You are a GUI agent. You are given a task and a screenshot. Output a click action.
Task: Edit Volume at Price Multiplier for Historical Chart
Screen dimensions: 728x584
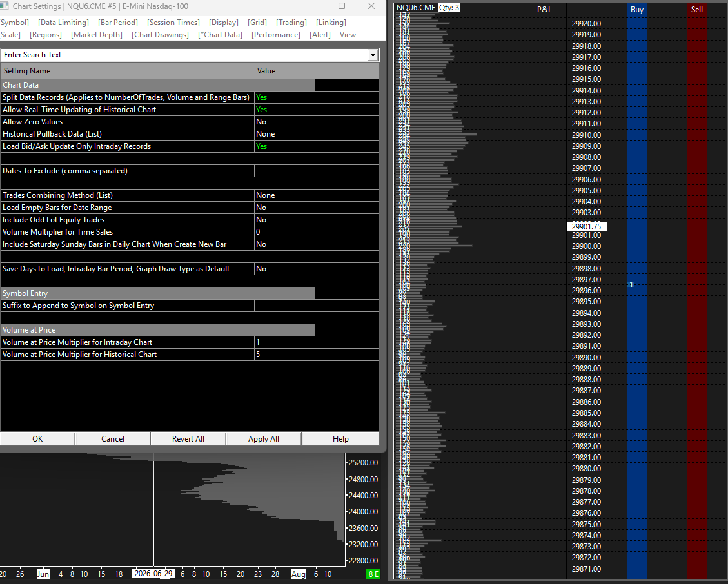pos(284,355)
